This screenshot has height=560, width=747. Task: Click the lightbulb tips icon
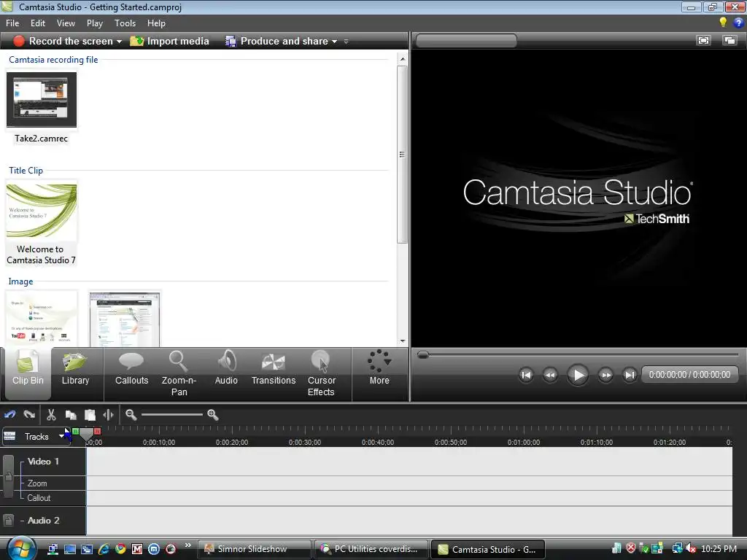(x=723, y=22)
